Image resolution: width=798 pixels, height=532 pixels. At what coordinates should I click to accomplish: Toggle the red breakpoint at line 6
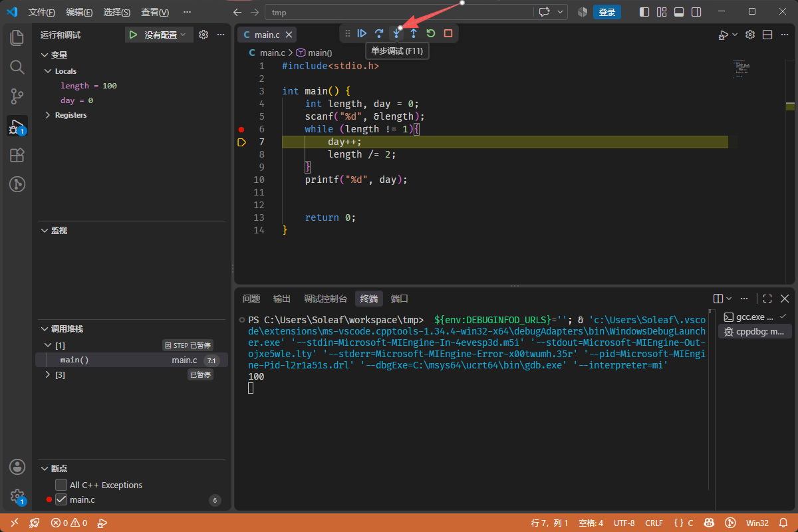241,129
